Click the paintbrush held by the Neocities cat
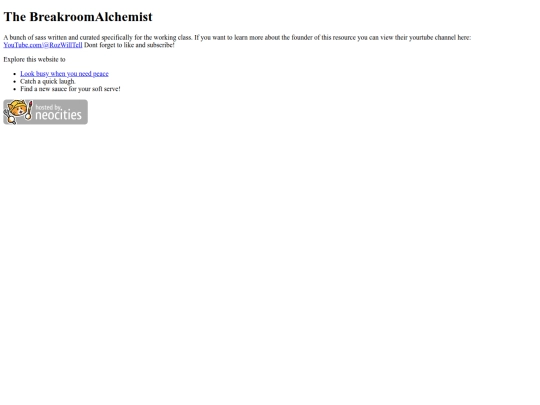 (29, 110)
